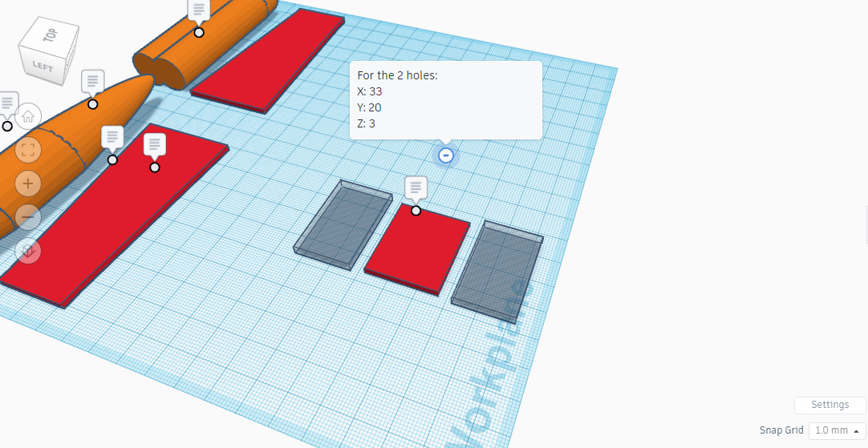Screen dimensions: 868x448
Task: Click the LEFT face of view cube
Action: [42, 67]
